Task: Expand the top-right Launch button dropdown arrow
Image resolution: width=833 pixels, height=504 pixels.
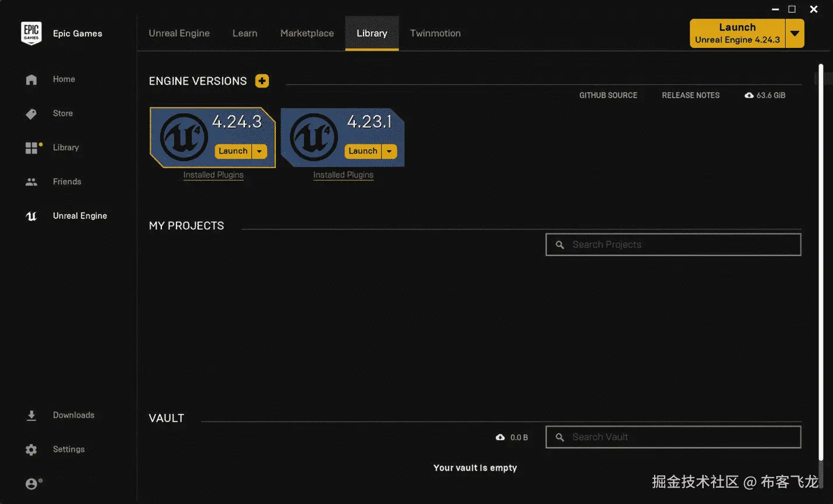Action: pos(794,33)
